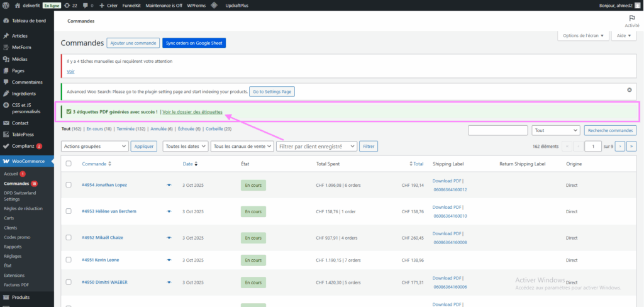This screenshot has width=644, height=307.
Task: Open Médias from the sidebar
Action: tap(19, 59)
